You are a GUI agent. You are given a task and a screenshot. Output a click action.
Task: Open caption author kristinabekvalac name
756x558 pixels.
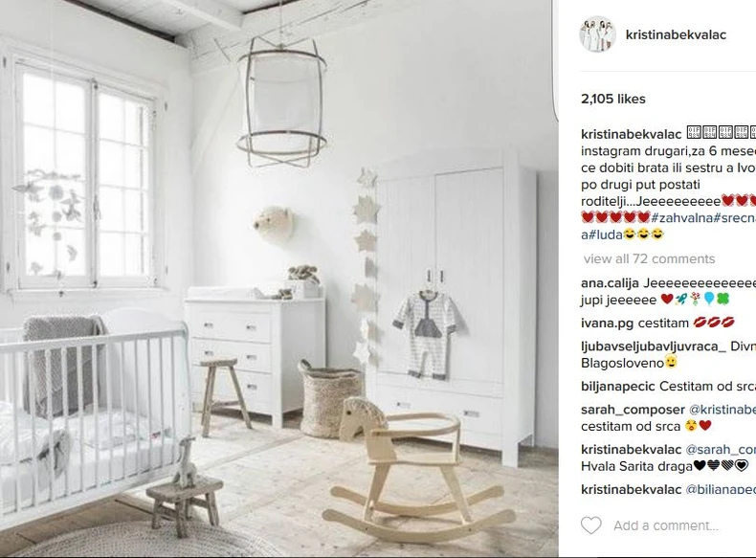[632, 134]
